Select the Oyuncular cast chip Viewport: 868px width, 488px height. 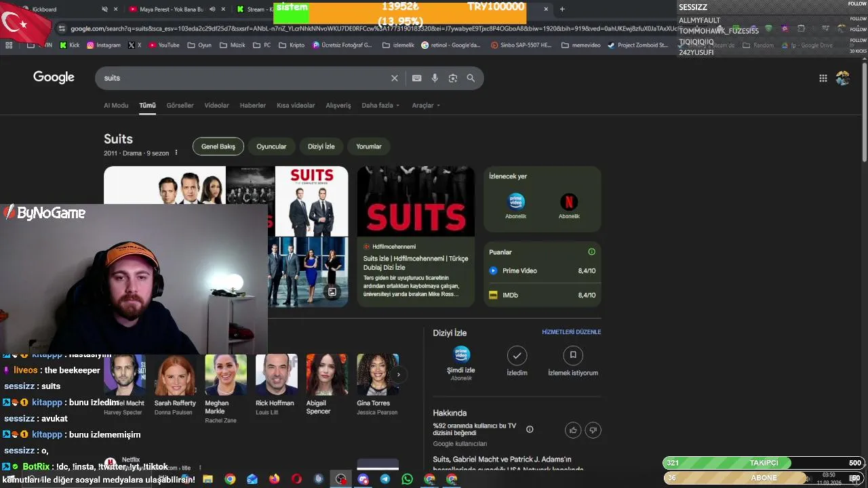tap(271, 146)
